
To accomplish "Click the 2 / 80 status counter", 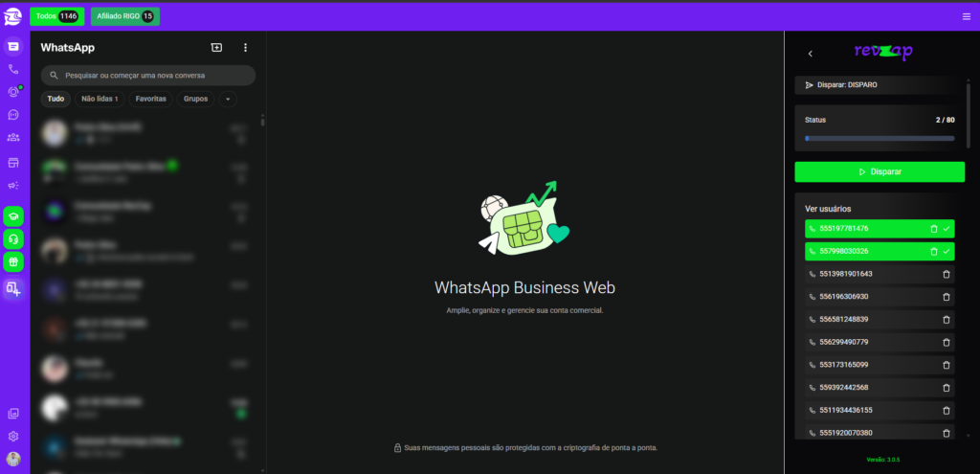I will (945, 120).
